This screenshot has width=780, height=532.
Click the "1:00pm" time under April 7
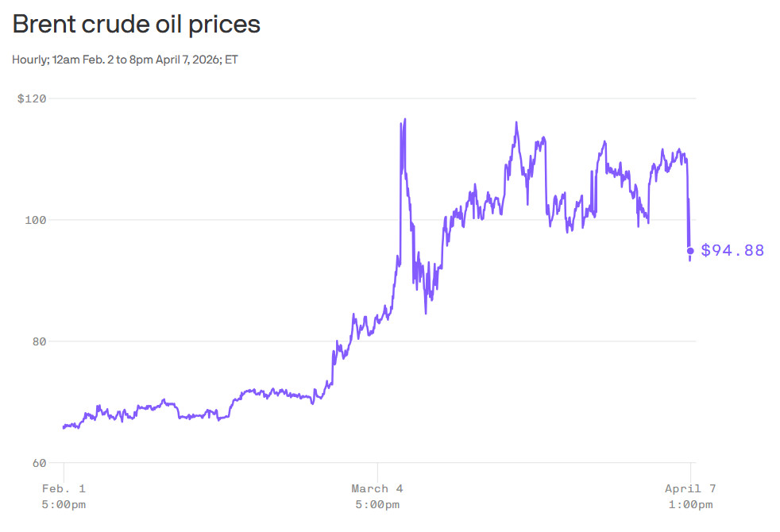690,504
